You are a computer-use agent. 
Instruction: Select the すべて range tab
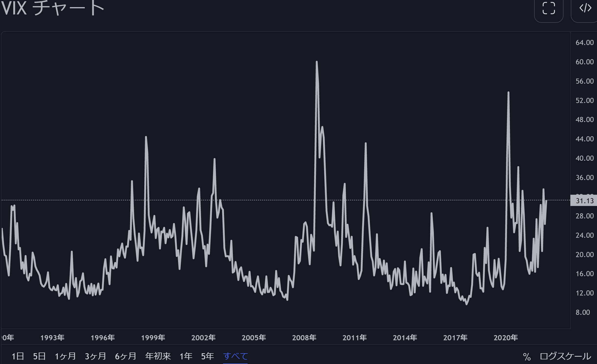point(235,356)
